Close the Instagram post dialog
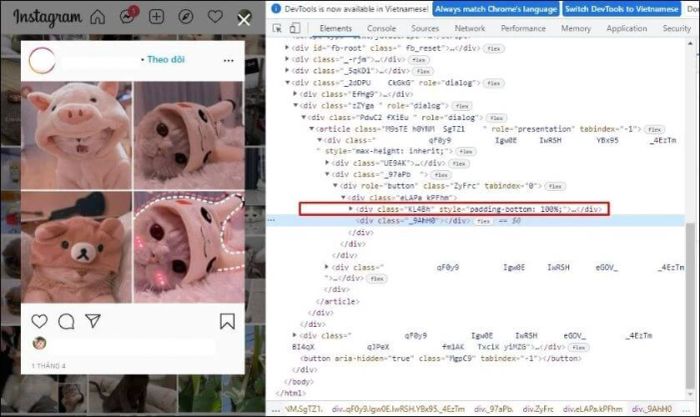 click(x=244, y=19)
